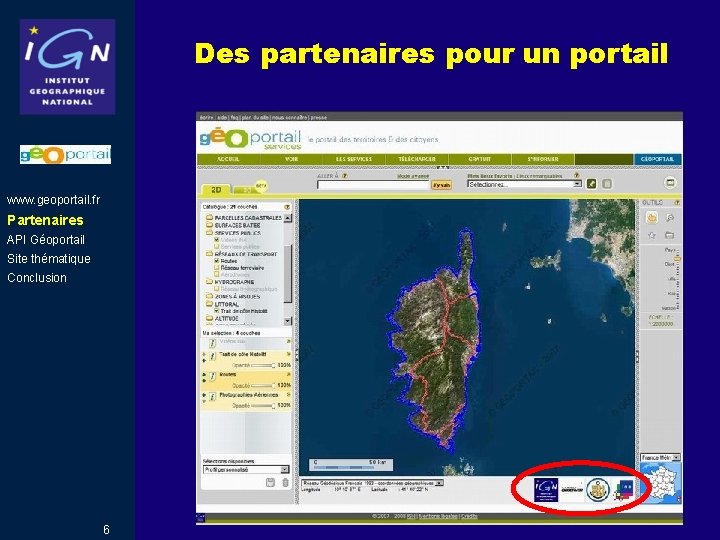Adjust opacity slider of Routes layer
Viewport: 720px width, 540px height.
tap(263, 385)
